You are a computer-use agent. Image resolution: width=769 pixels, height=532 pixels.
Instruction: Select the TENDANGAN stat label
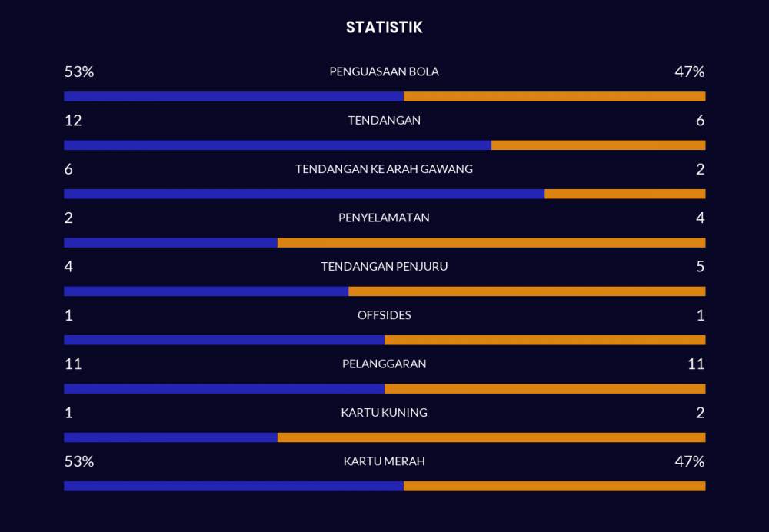point(384,120)
